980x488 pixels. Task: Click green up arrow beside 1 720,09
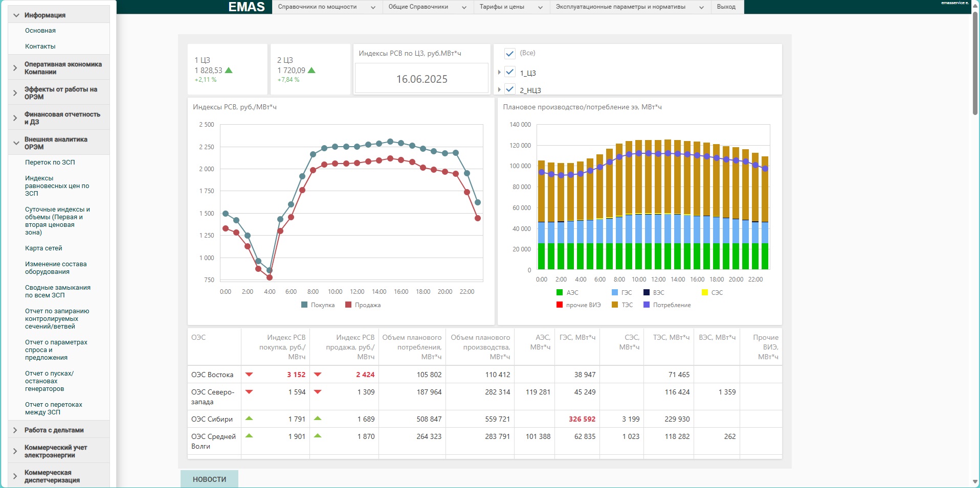(x=311, y=71)
